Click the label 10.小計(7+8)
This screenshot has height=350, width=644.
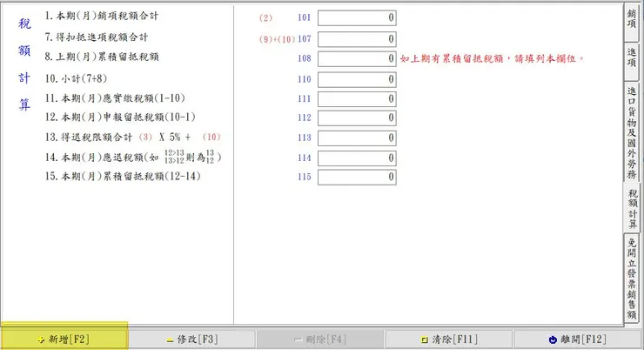point(76,78)
